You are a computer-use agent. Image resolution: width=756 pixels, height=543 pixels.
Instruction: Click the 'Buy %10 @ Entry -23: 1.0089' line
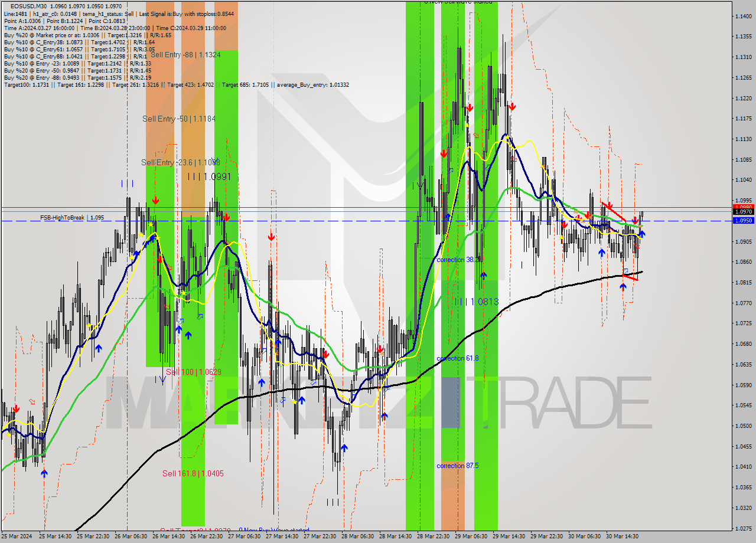77,63
